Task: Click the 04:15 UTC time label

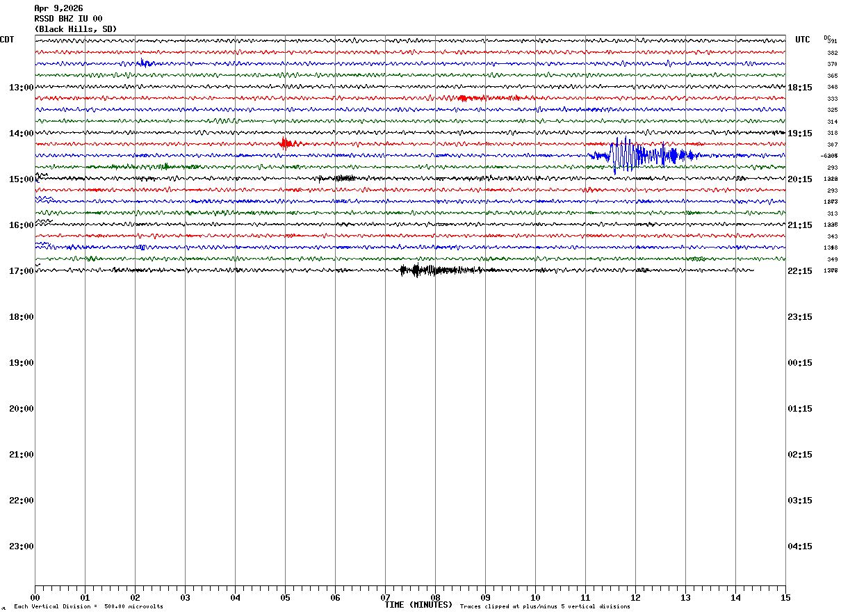Action: tap(800, 546)
